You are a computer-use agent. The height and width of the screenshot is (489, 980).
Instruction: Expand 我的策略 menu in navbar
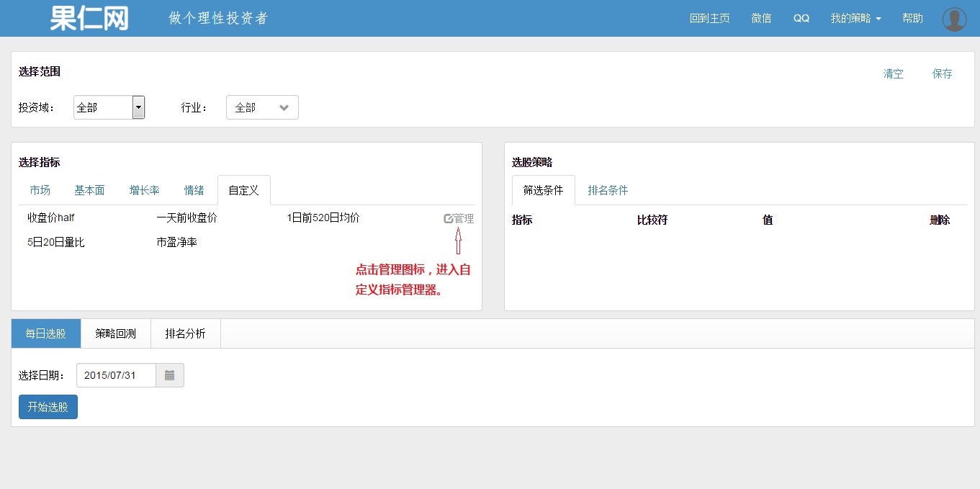(855, 19)
